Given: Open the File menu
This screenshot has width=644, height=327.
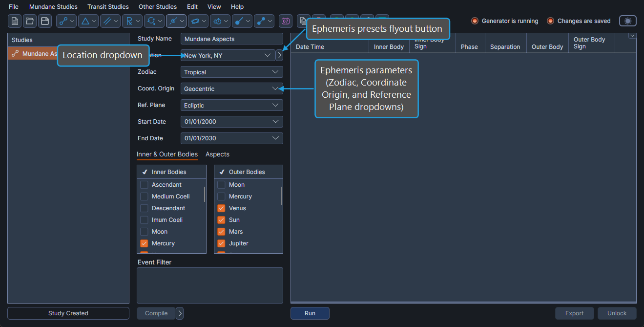Looking at the screenshot, I should tap(14, 7).
